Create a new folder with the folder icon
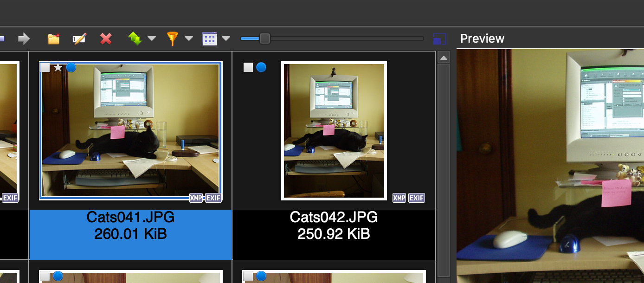 (54, 39)
